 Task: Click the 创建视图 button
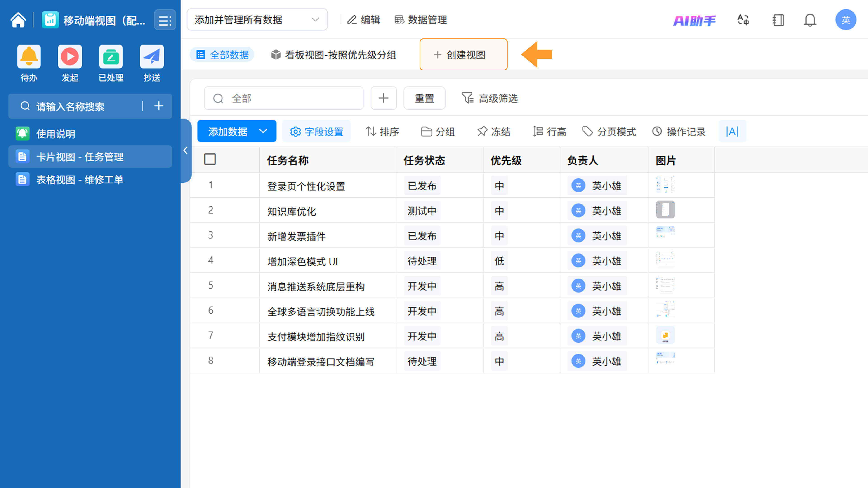(463, 55)
